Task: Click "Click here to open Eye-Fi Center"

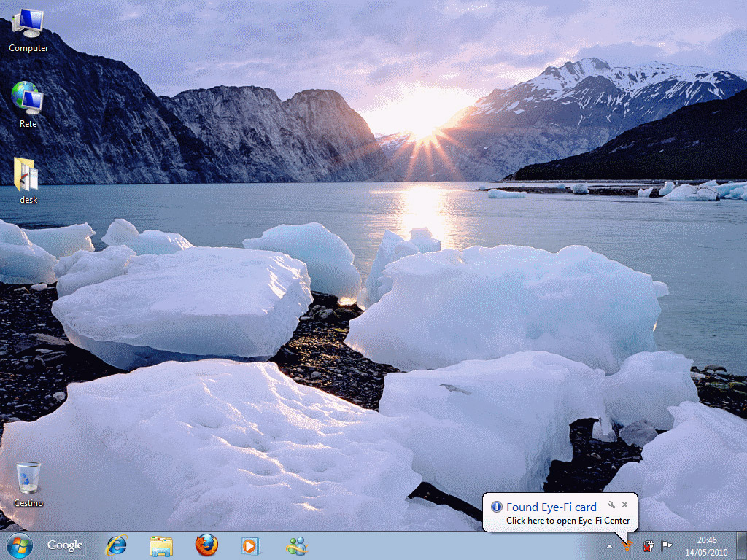Action: pos(568,521)
